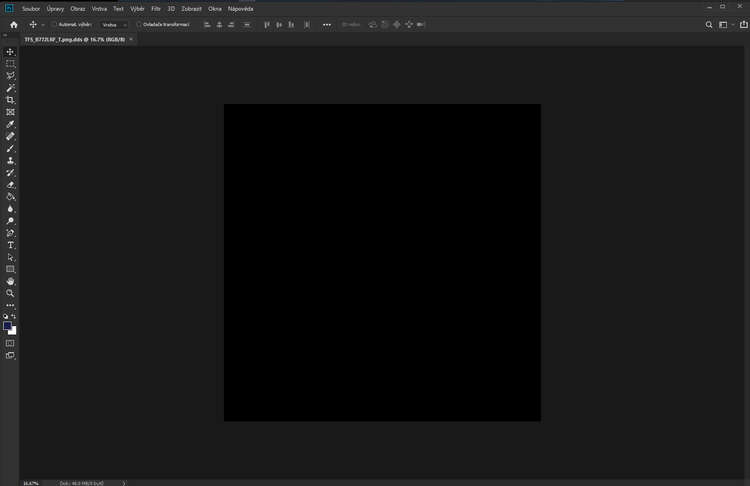Select the Brush tool

[10, 148]
